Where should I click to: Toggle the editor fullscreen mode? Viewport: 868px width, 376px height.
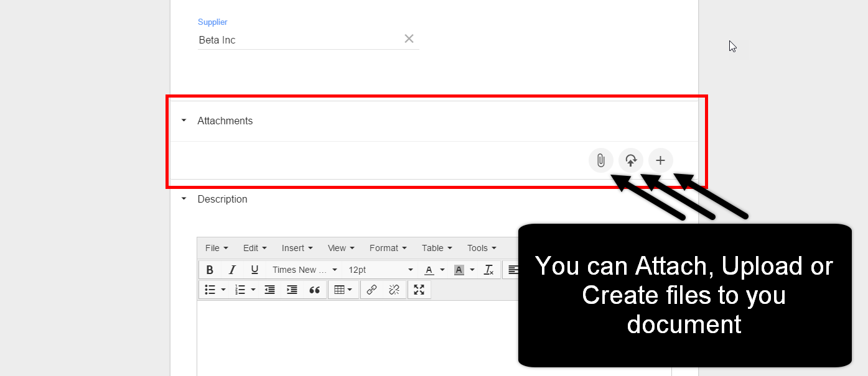click(x=419, y=290)
